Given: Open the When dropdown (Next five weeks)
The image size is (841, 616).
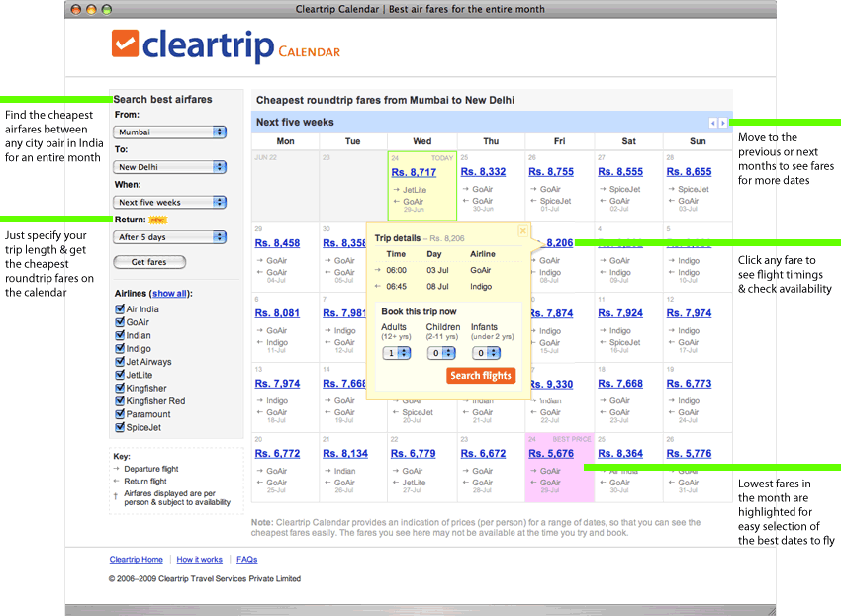Looking at the screenshot, I should [x=170, y=202].
